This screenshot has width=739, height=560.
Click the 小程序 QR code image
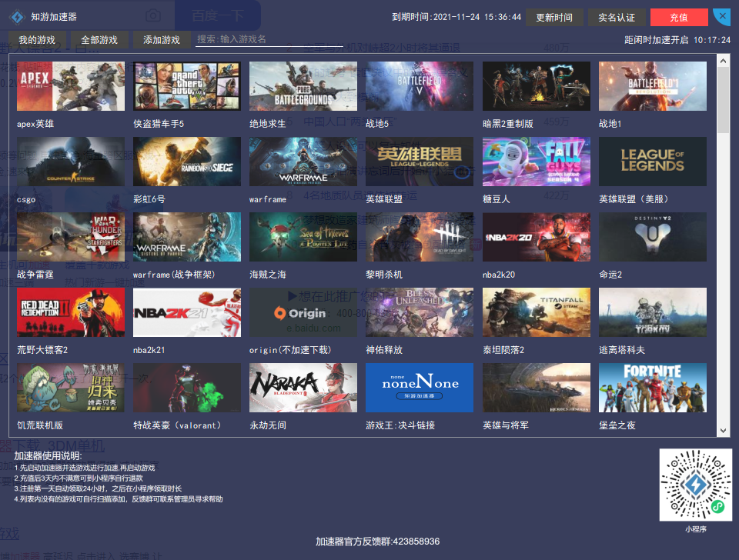(x=696, y=485)
